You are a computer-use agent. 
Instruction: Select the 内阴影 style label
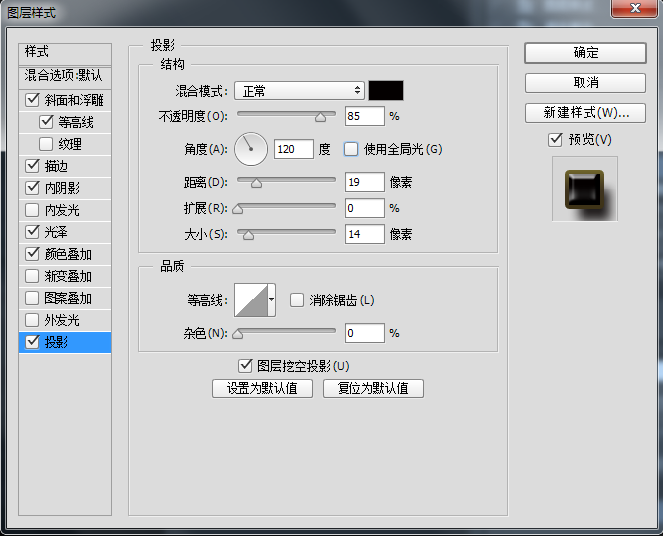click(62, 188)
